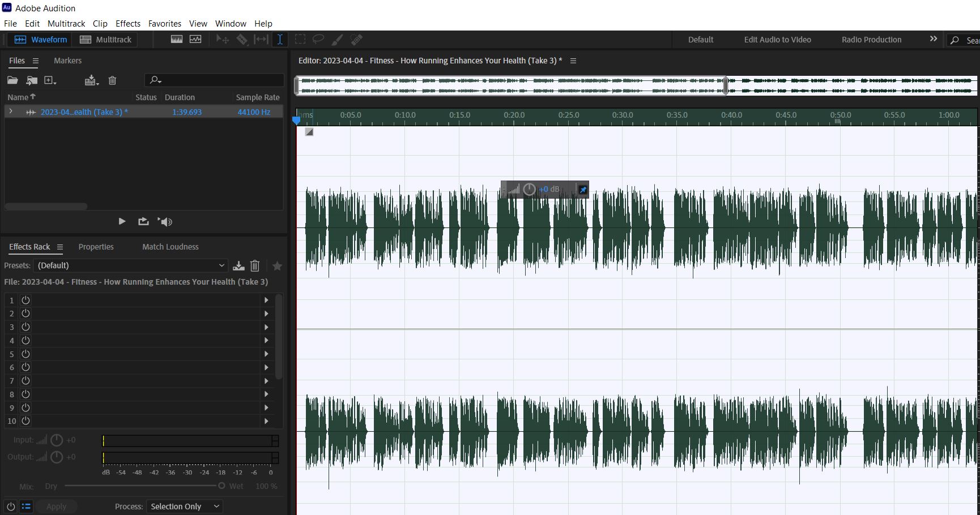
Task: Delete the Effects Rack preset
Action: 255,265
